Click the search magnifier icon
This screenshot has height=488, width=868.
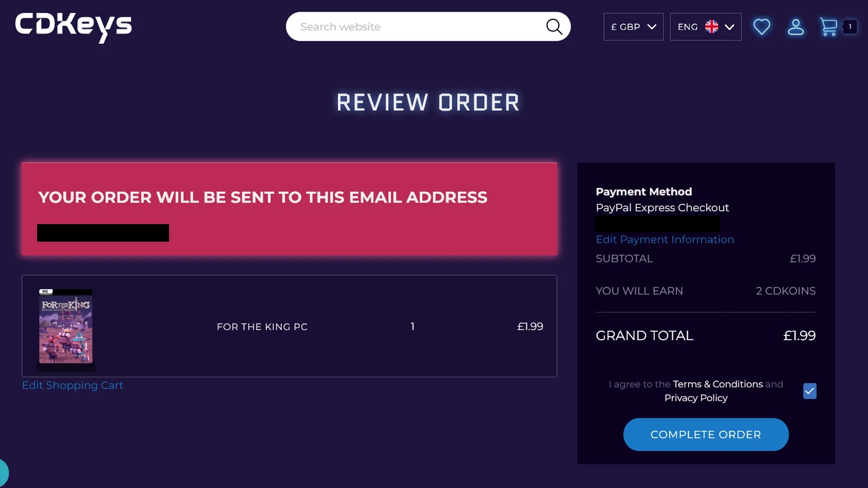tap(553, 27)
